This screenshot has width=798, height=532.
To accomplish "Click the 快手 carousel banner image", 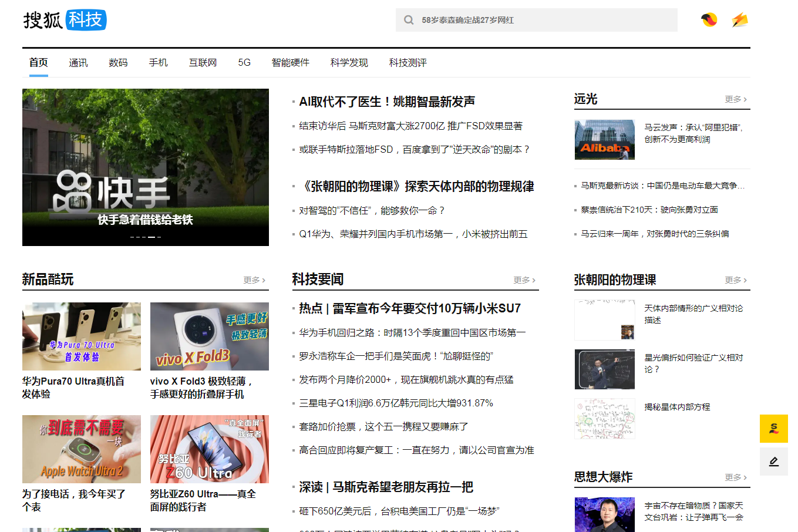I will coord(146,167).
